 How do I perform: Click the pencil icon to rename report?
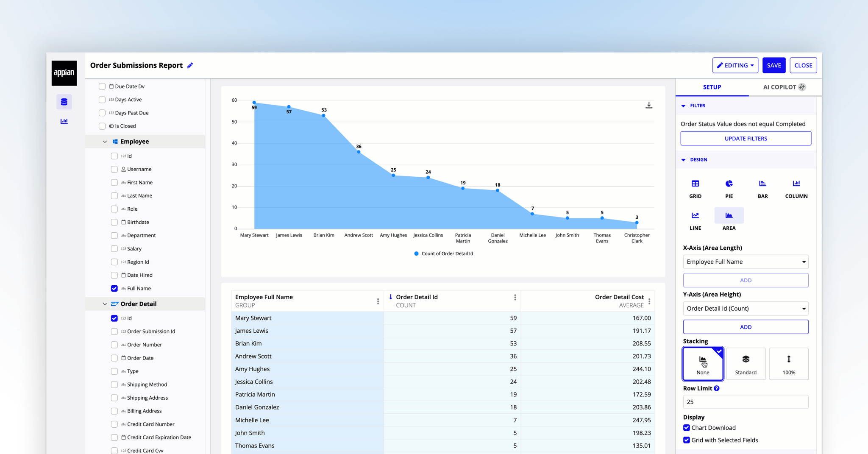(x=190, y=65)
